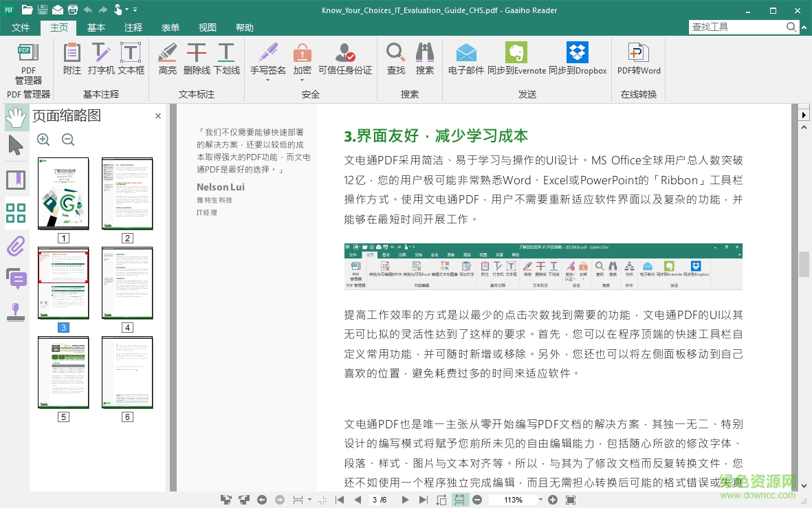Viewport: 812px width, 508px height.
Task: Toggle continuous scrolling mode on the status bar
Action: click(x=460, y=500)
